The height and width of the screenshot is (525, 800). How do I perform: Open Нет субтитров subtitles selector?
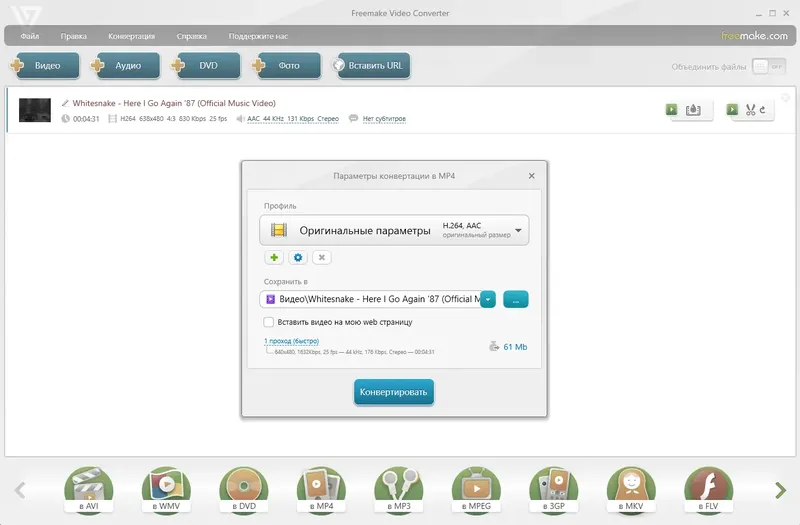384,119
